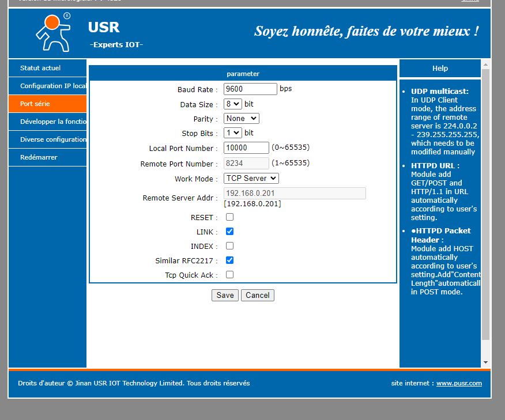
Task: Open Configuration IP local menu
Action: (47, 86)
